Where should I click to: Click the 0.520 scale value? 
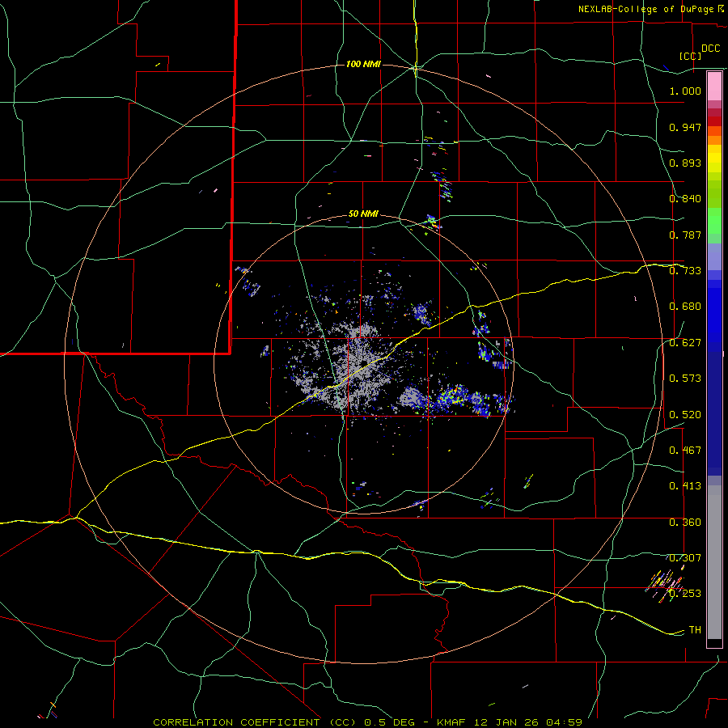point(685,415)
